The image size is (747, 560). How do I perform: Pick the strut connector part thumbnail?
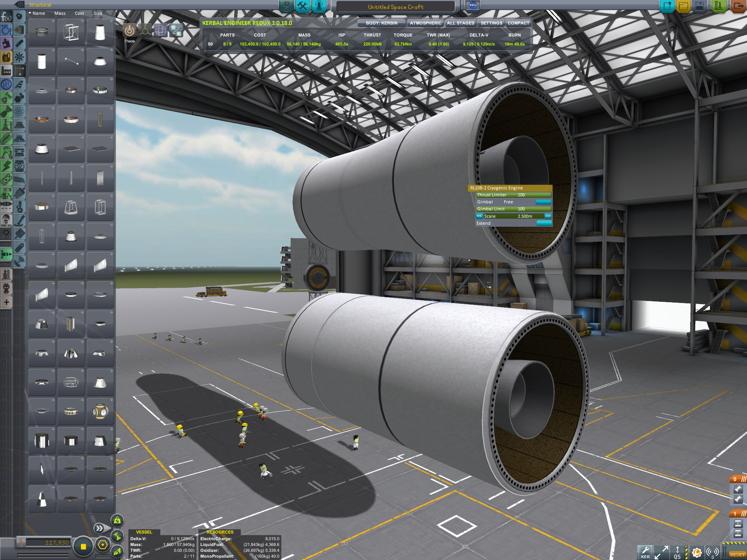[x=71, y=61]
